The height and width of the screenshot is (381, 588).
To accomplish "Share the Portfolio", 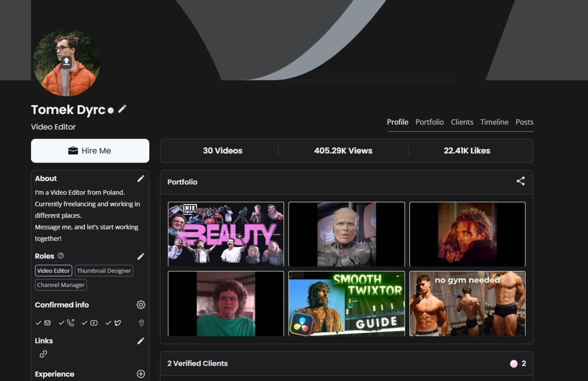I will tap(521, 181).
